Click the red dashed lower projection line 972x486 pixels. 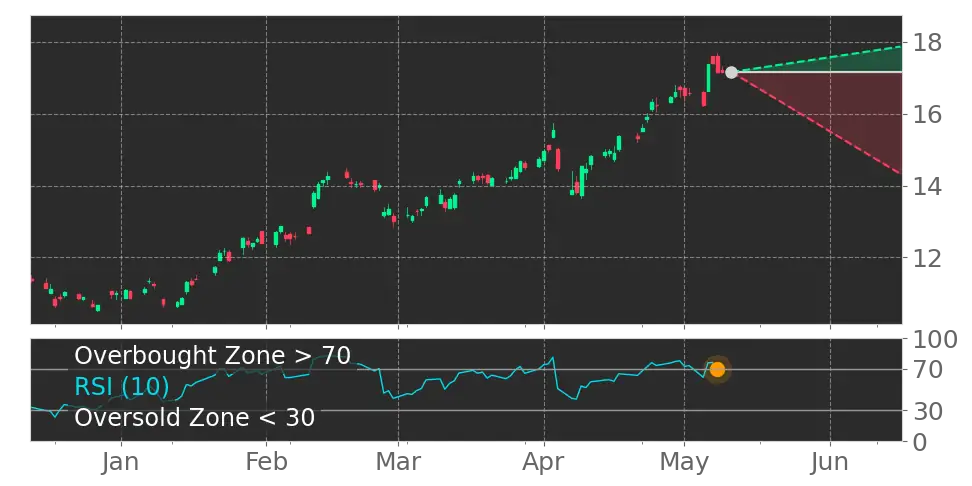[818, 123]
